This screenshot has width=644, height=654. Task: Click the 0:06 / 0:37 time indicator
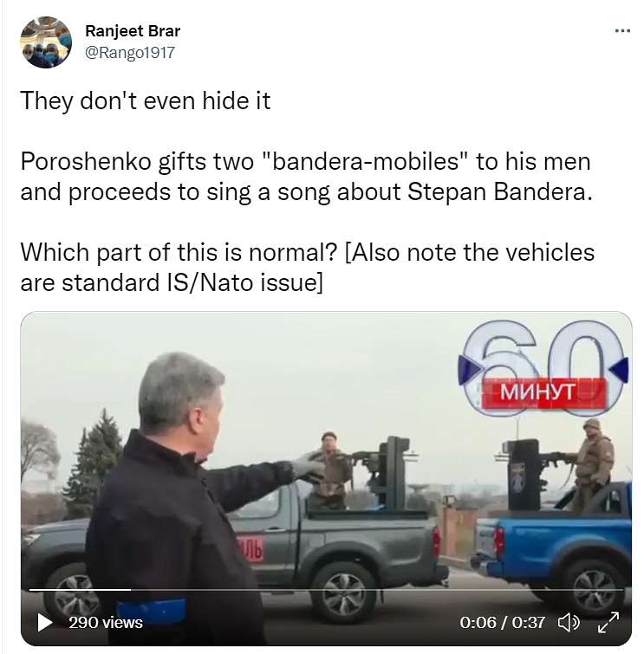coord(502,623)
